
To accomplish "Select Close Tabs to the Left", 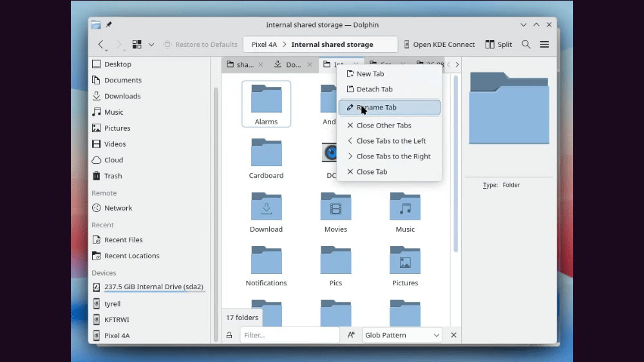I will pyautogui.click(x=390, y=141).
